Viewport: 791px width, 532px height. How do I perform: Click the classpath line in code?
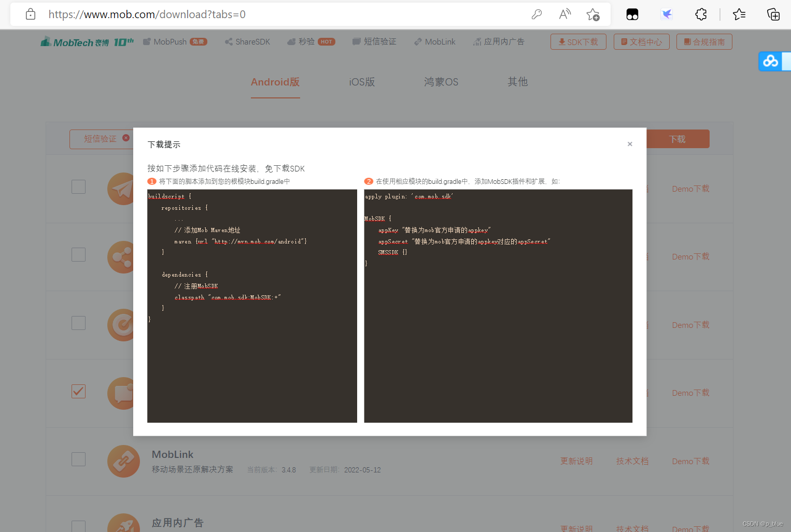pos(228,297)
